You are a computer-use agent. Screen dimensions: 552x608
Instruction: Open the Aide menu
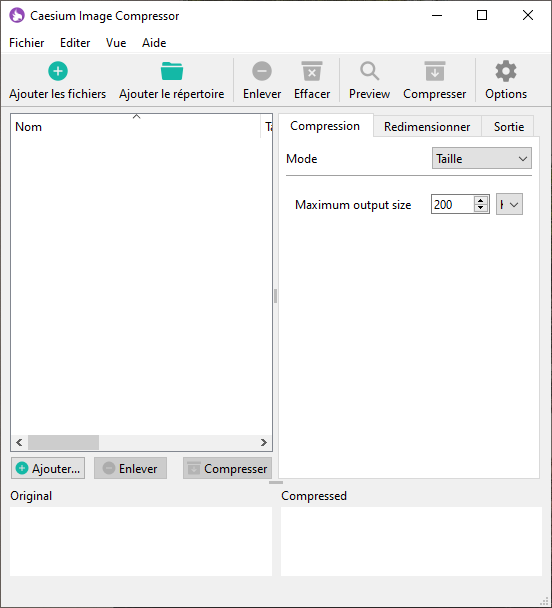[x=154, y=43]
